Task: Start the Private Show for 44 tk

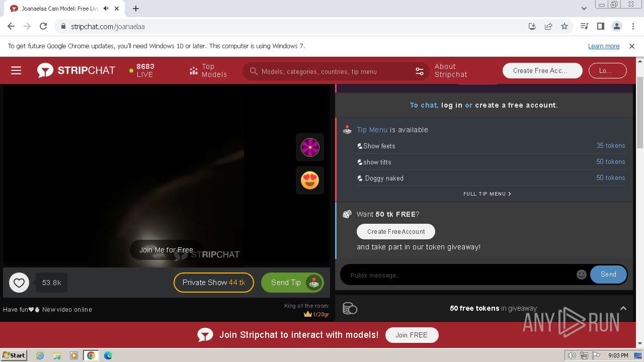Action: tap(214, 283)
